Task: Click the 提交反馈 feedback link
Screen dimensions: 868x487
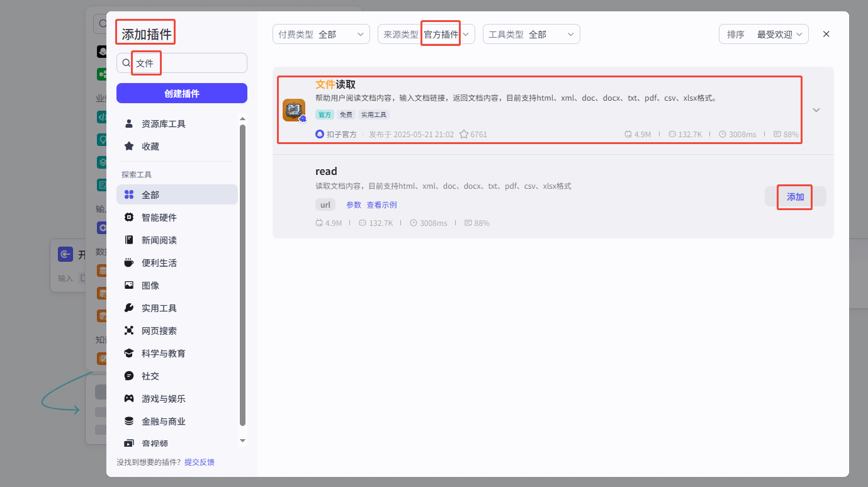Action: pos(200,462)
